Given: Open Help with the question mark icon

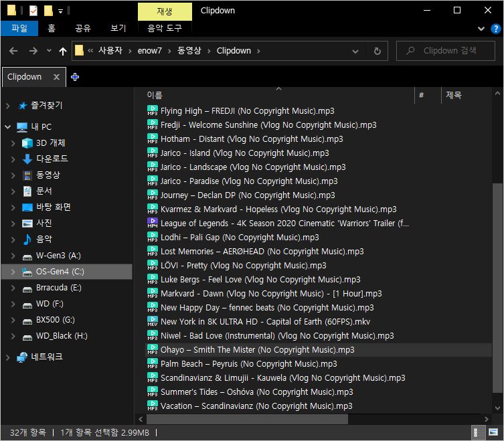Looking at the screenshot, I should click(x=495, y=29).
